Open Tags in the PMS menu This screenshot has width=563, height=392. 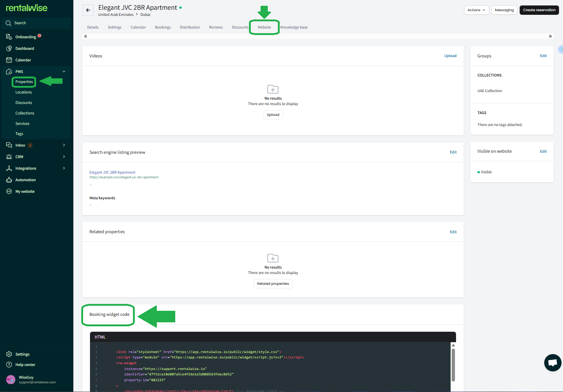pos(19,134)
